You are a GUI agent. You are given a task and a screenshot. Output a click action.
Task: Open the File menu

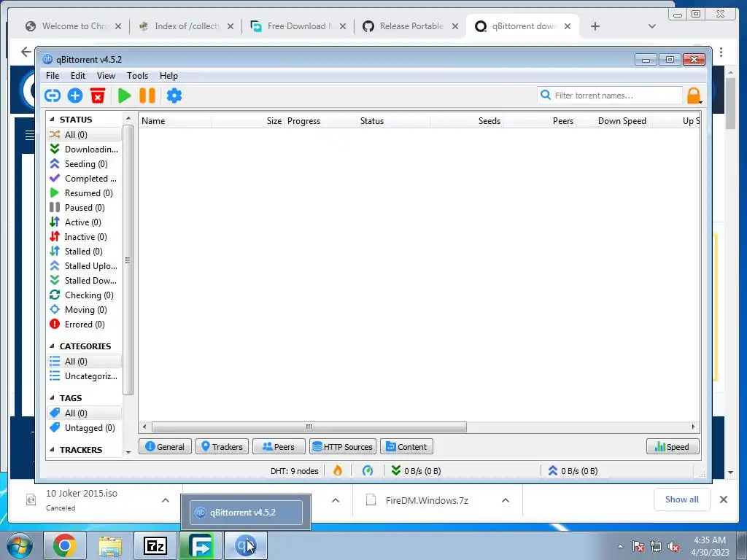(x=53, y=76)
